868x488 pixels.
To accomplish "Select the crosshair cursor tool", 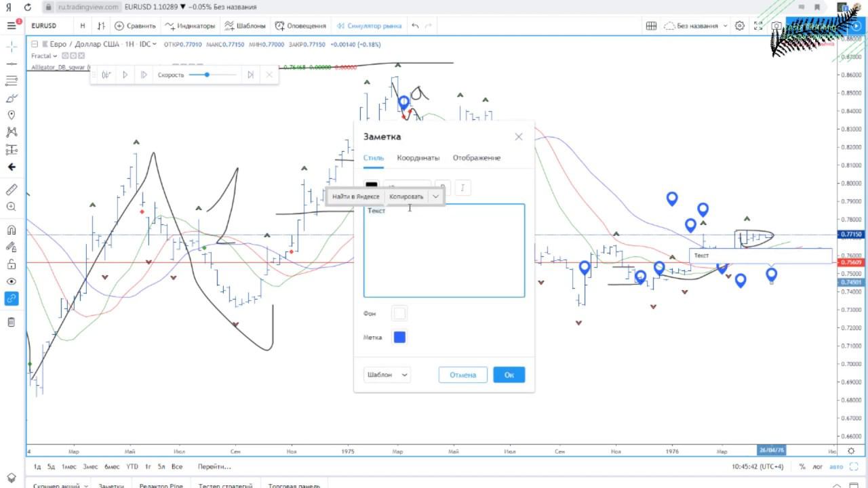I will click(x=12, y=46).
